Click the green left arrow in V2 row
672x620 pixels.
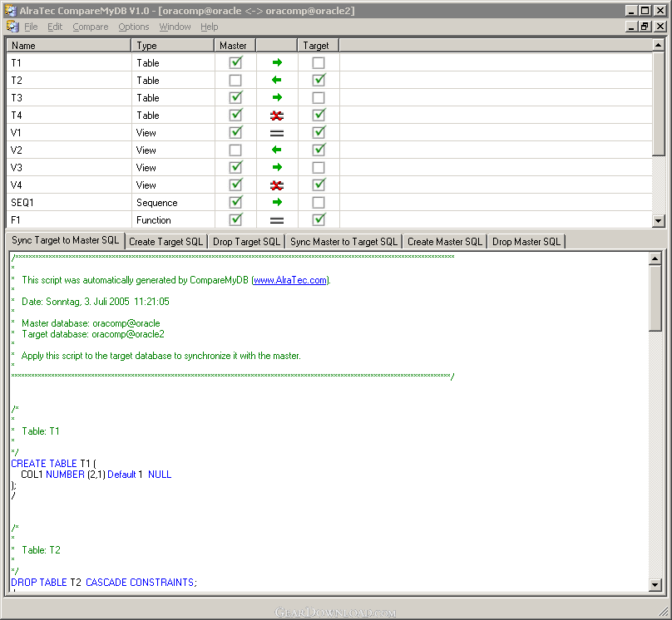(x=277, y=150)
